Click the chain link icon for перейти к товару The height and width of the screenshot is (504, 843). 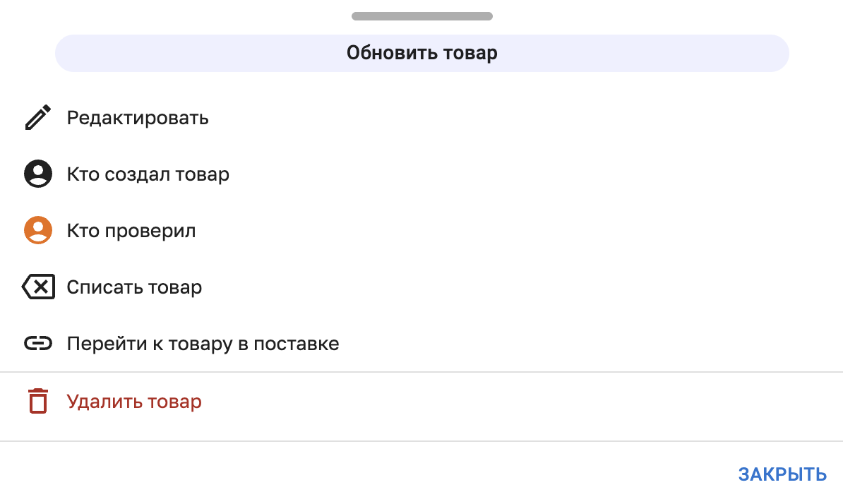[x=39, y=343]
